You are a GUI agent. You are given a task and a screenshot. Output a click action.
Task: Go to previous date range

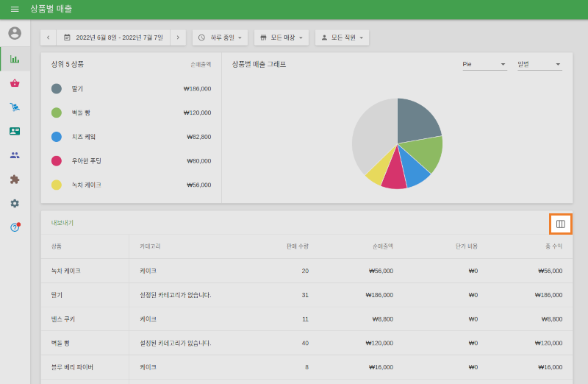point(49,38)
